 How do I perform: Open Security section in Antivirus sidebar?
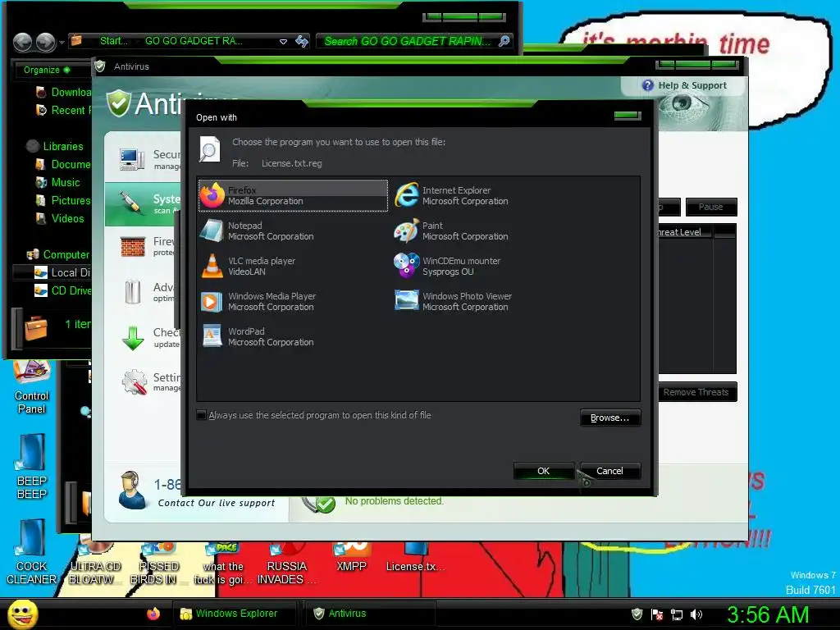[144, 159]
